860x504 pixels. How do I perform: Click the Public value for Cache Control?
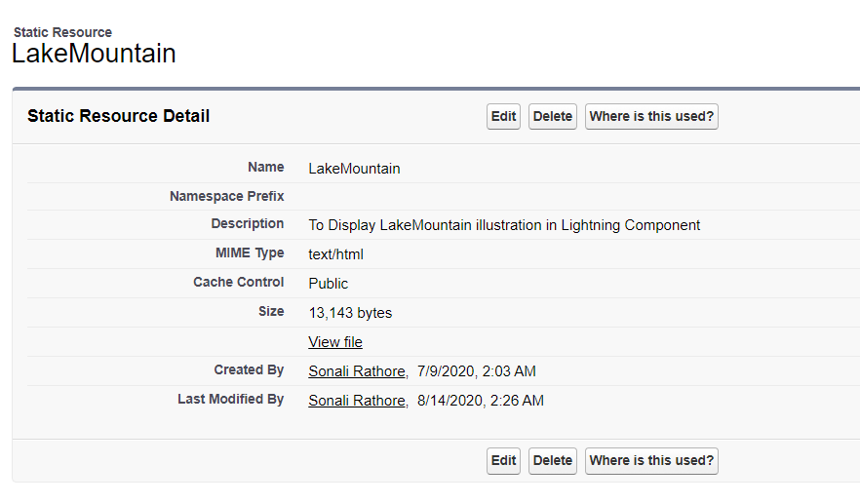click(x=328, y=284)
